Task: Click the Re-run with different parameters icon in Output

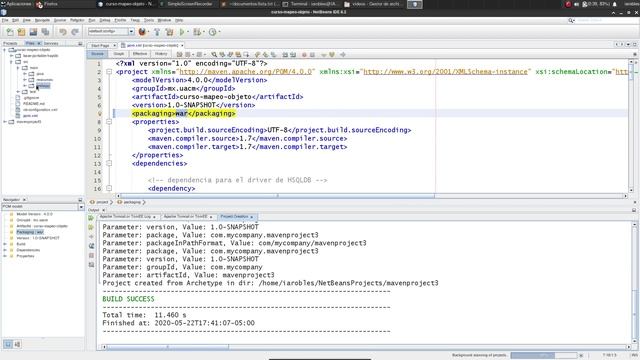Action: 91,227
